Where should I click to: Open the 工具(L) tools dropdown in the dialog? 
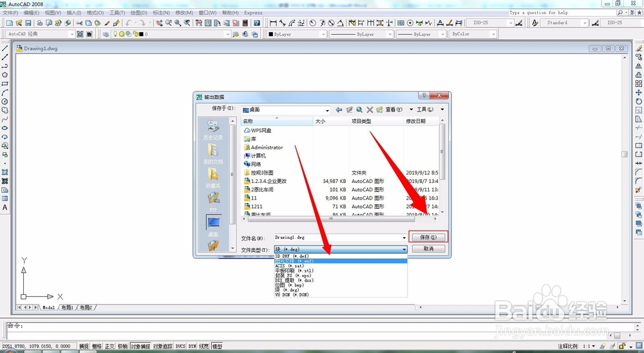pyautogui.click(x=430, y=110)
